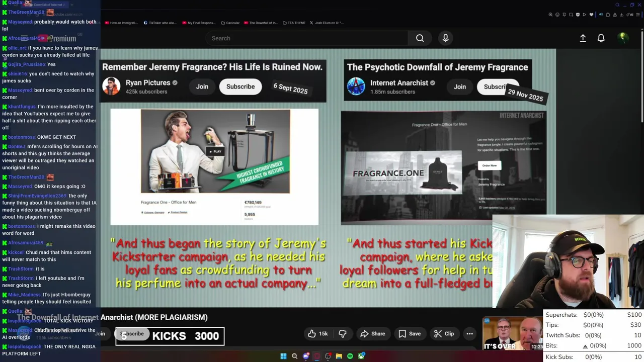Open the Cavicular bookmarks folder
This screenshot has width=644, height=362.
pos(230,23)
